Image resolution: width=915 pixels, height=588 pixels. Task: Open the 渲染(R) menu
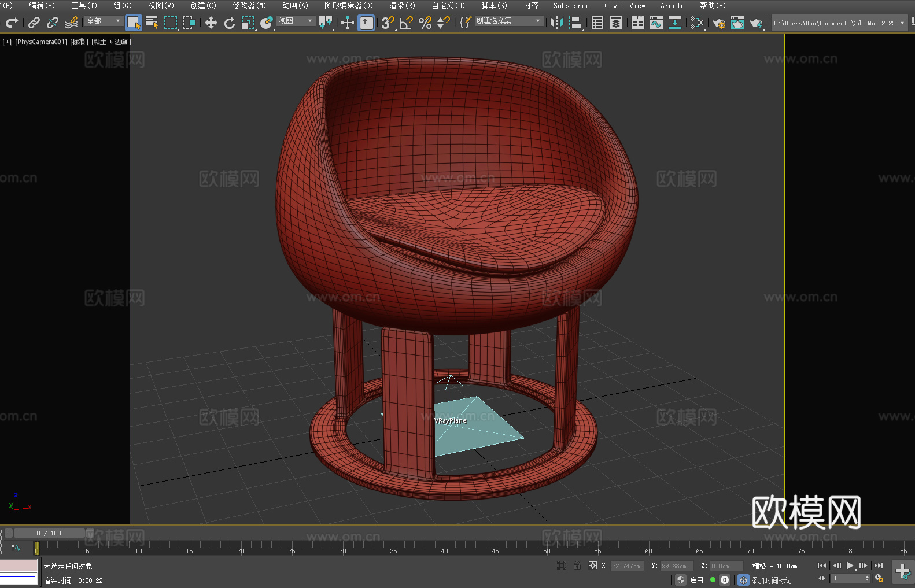[402, 5]
